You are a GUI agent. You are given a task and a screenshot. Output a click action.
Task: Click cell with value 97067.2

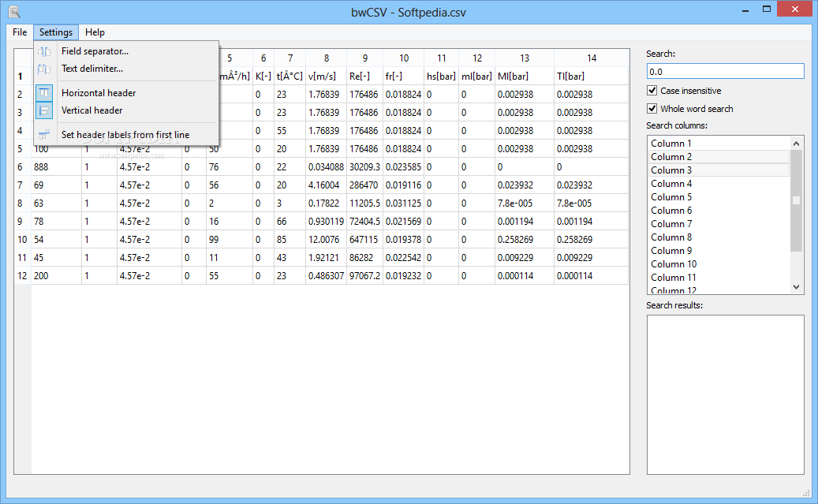pyautogui.click(x=365, y=276)
